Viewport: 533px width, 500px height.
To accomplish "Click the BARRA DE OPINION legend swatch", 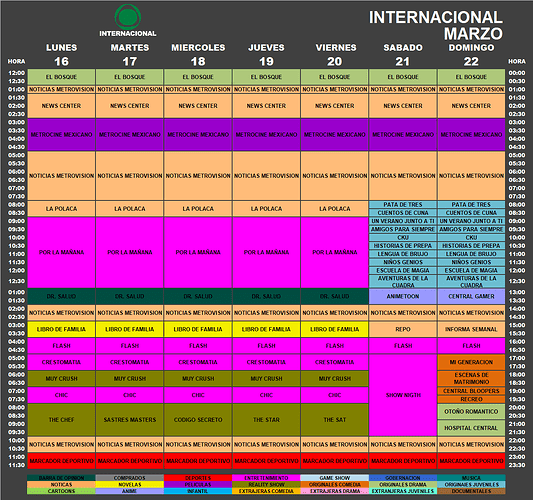I will [x=61, y=478].
